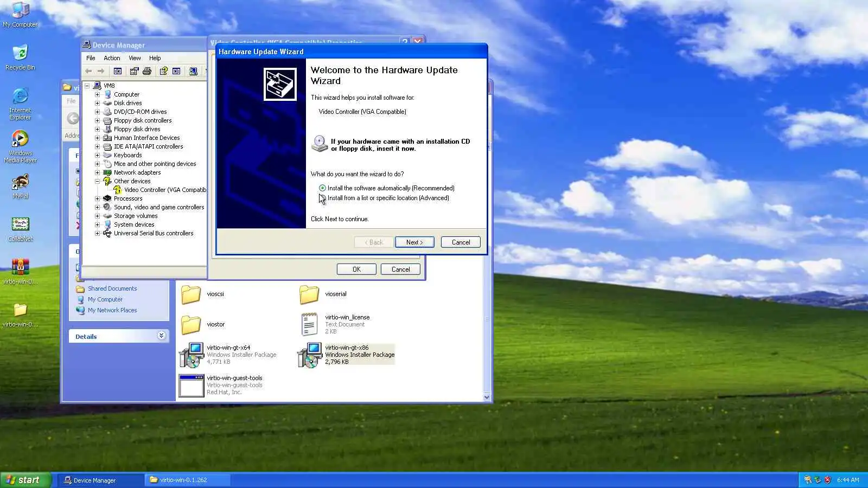Open Properties icon in Device Manager toolbar
Viewport: 868px width, 488px height.
pyautogui.click(x=134, y=71)
